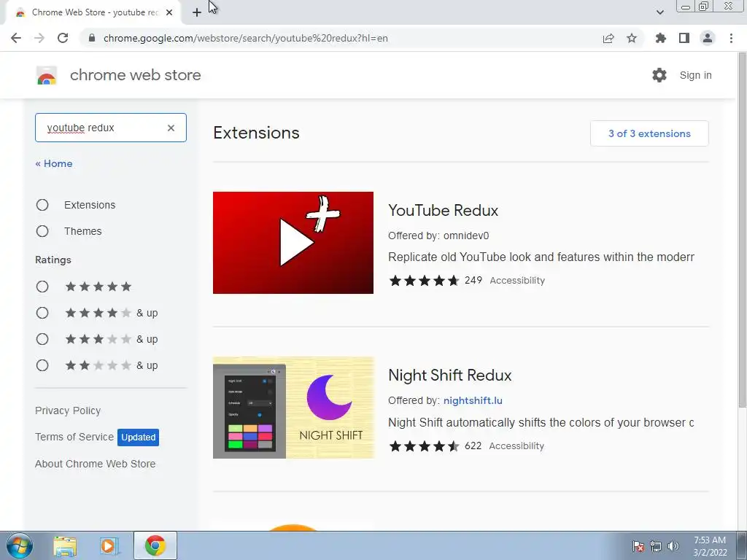The width and height of the screenshot is (747, 560).
Task: Open Windows Start menu
Action: 19,545
